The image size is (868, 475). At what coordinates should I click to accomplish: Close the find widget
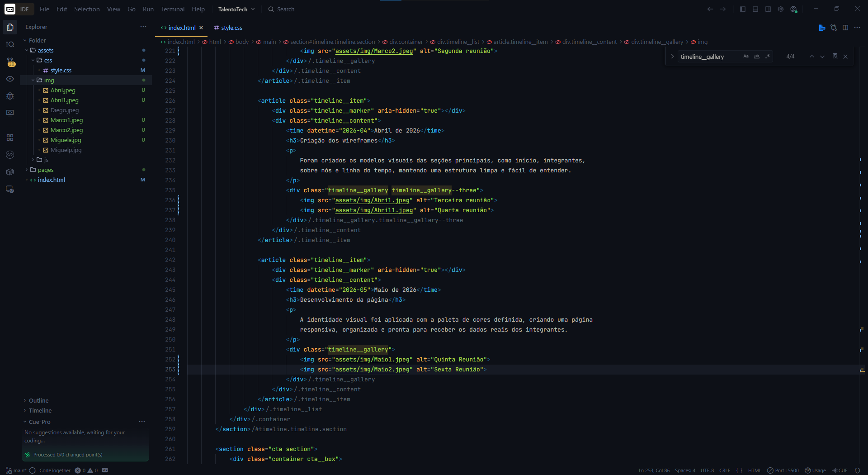tap(845, 57)
